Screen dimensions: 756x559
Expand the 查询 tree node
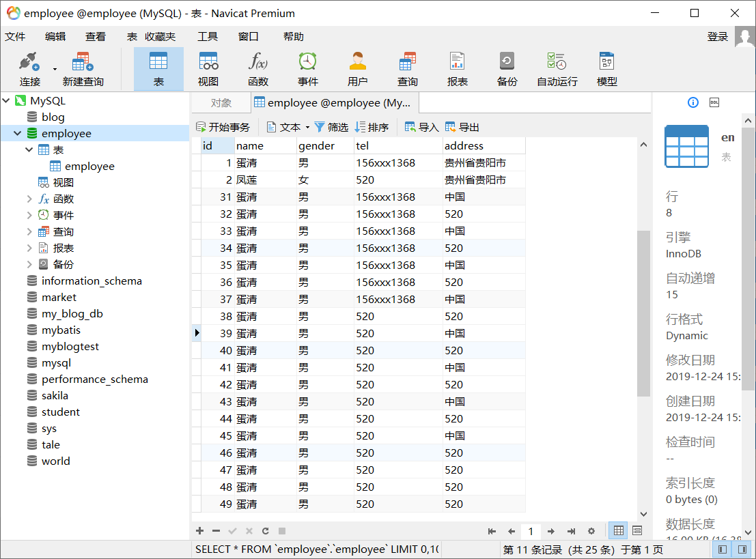(29, 231)
